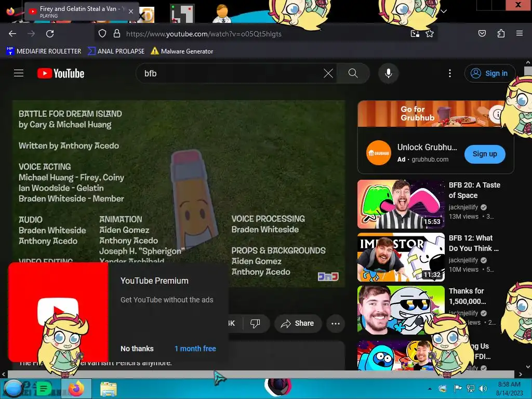The width and height of the screenshot is (532, 399).
Task: Click the taskbar clock showing 8:58 AM
Action: (509, 389)
